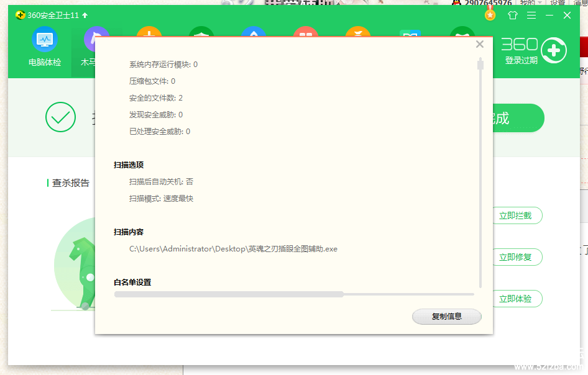
Task: Minimize the 360安全卫士 window
Action: (549, 16)
